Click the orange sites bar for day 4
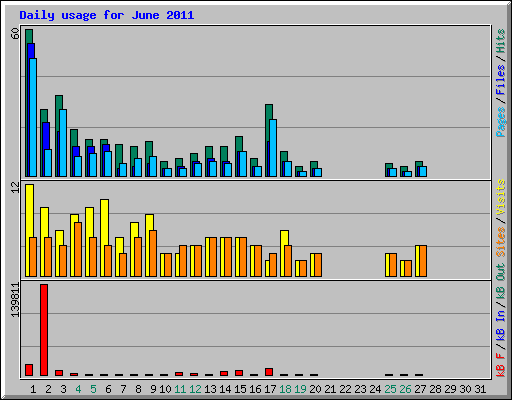Image resolution: width=512 pixels, height=400 pixels. pyautogui.click(x=78, y=249)
